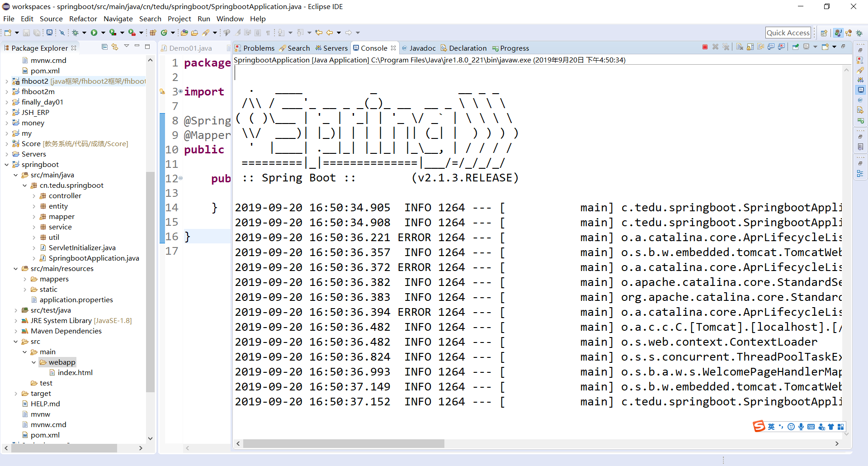This screenshot has width=868, height=466.
Task: Click the console horizontal scrollbar thumb
Action: coord(344,444)
